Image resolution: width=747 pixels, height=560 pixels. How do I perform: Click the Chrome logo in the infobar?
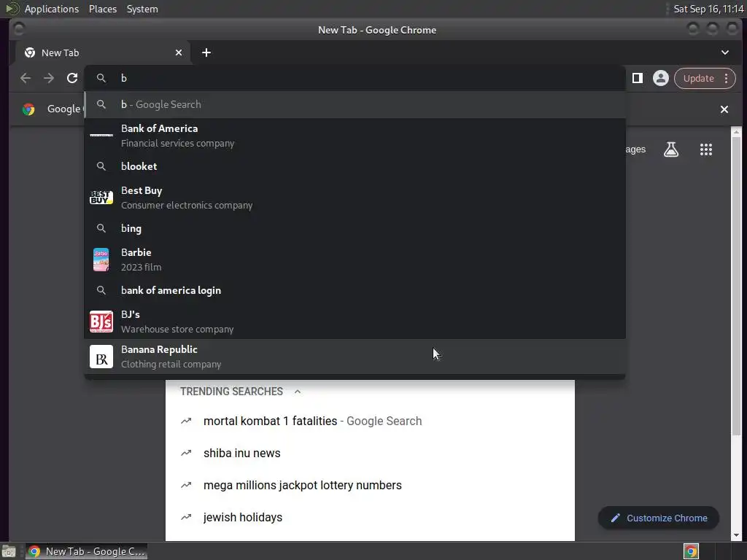[28, 109]
